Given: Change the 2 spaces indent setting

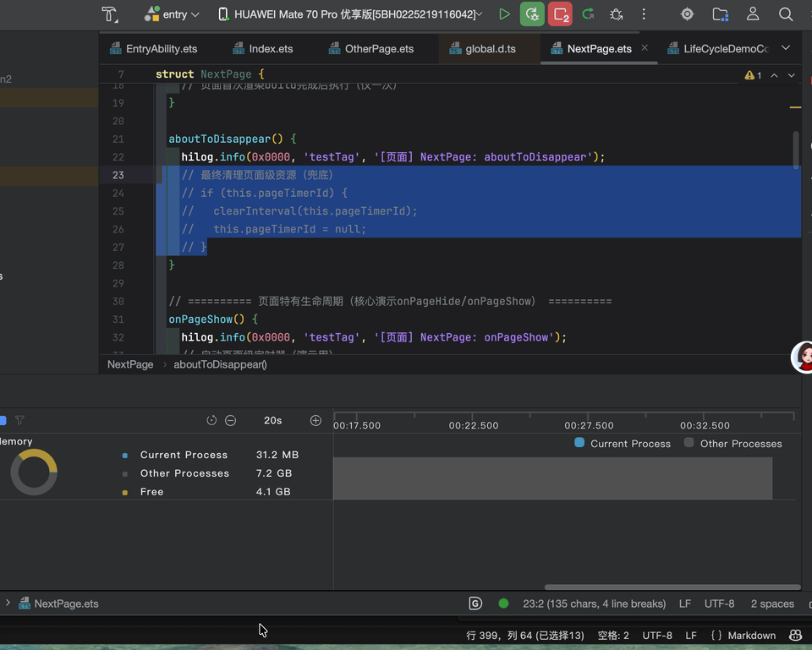Looking at the screenshot, I should (772, 604).
